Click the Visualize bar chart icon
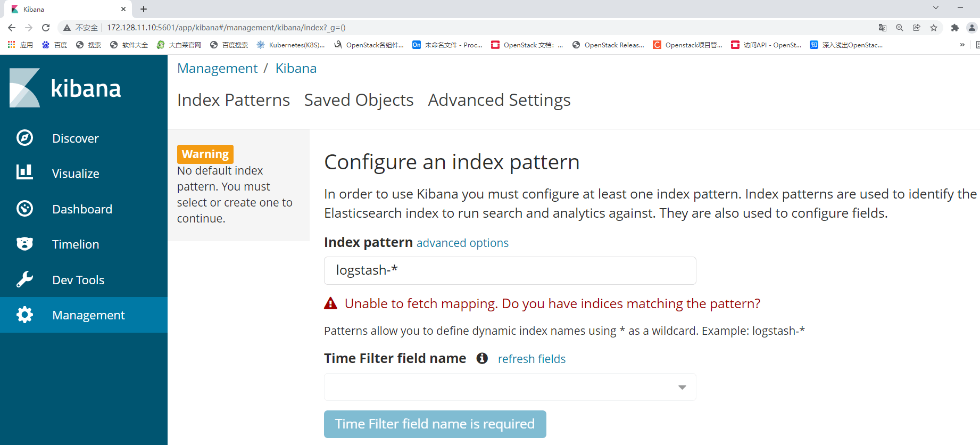 tap(24, 172)
